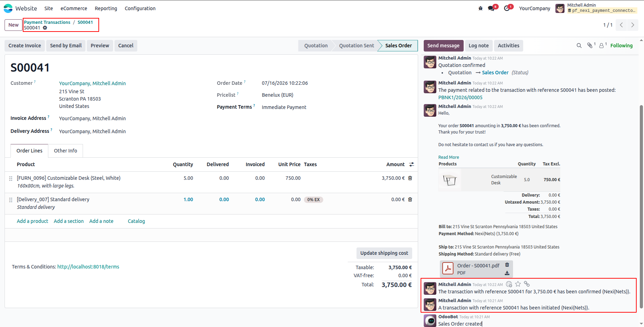Viewport: 644px width, 327px height.
Task: Open the eCommerce menu
Action: pos(74,8)
